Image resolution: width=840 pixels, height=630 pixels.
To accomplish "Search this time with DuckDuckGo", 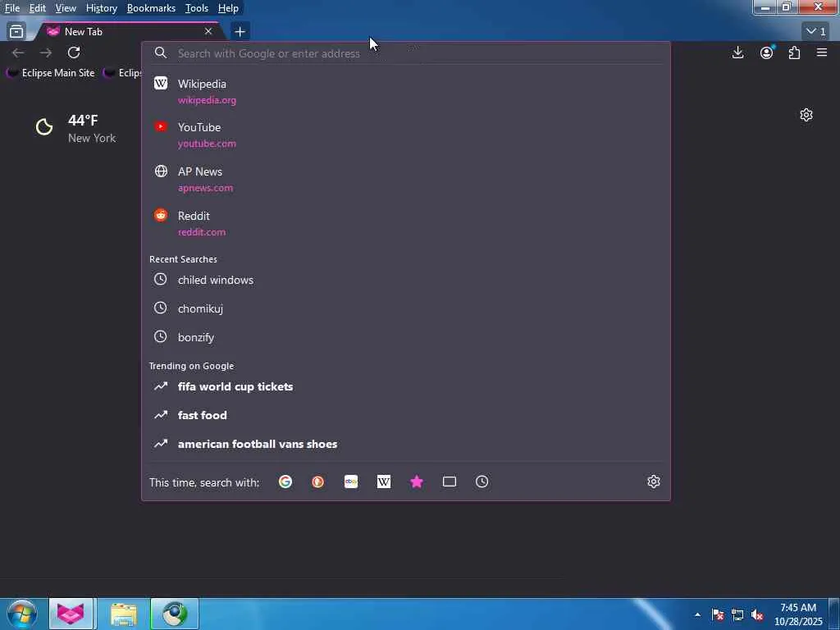I will (318, 482).
